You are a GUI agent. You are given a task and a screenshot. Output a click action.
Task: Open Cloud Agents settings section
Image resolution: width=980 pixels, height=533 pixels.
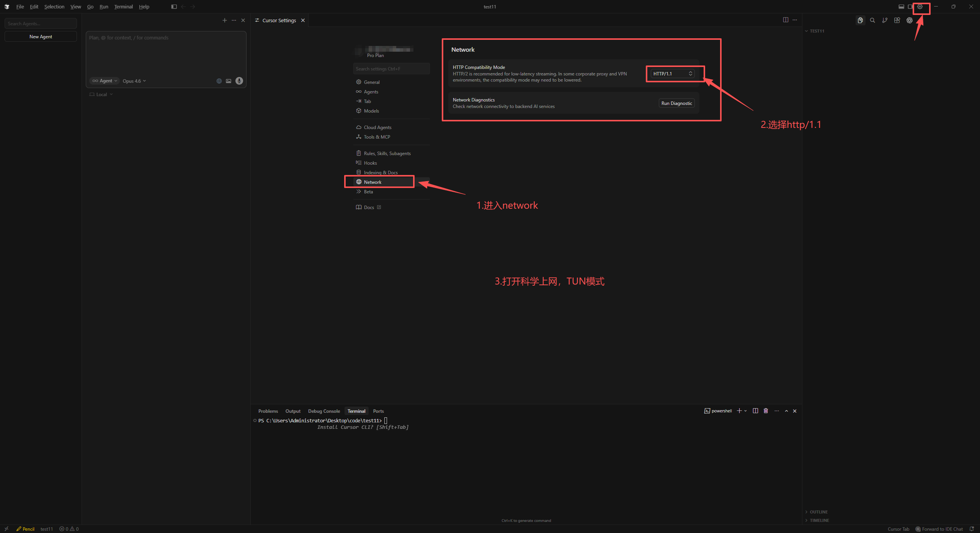click(x=391, y=127)
